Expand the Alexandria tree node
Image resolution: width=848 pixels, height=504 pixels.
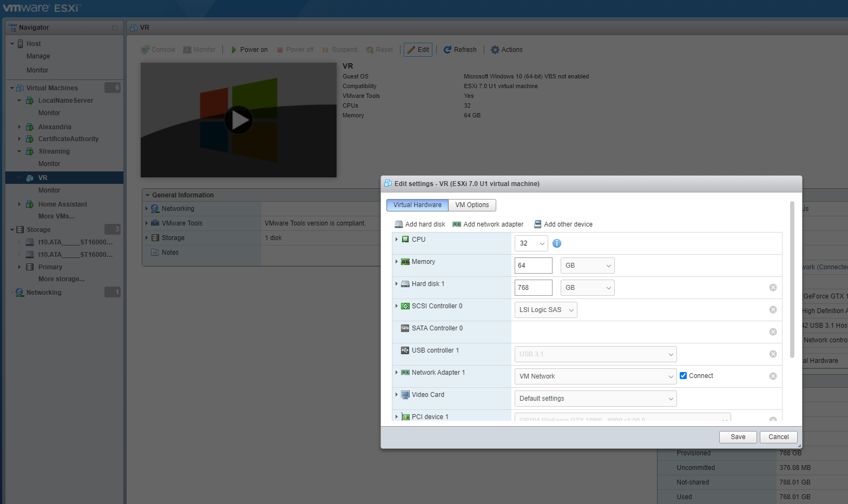pos(19,127)
